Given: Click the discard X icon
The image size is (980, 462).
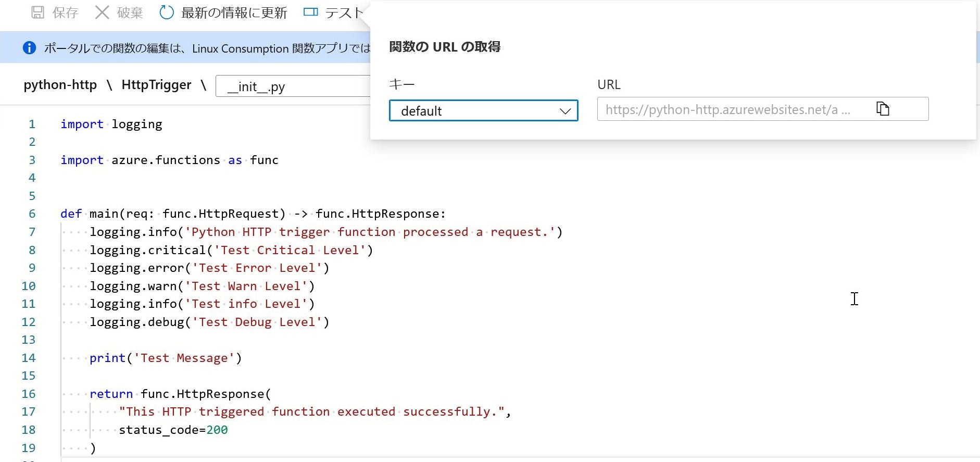Looking at the screenshot, I should coord(102,12).
